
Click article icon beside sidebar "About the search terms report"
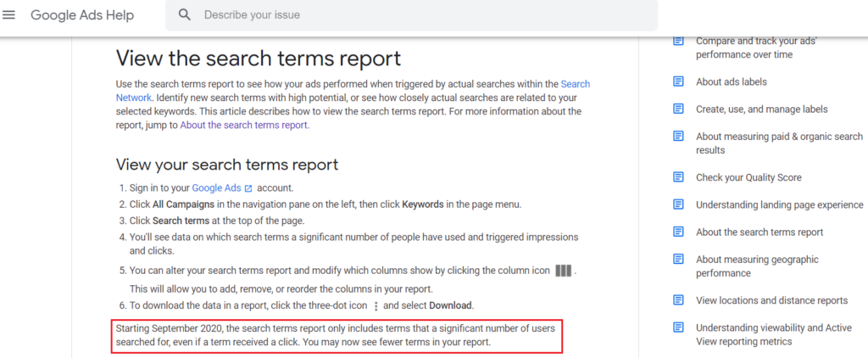678,231
